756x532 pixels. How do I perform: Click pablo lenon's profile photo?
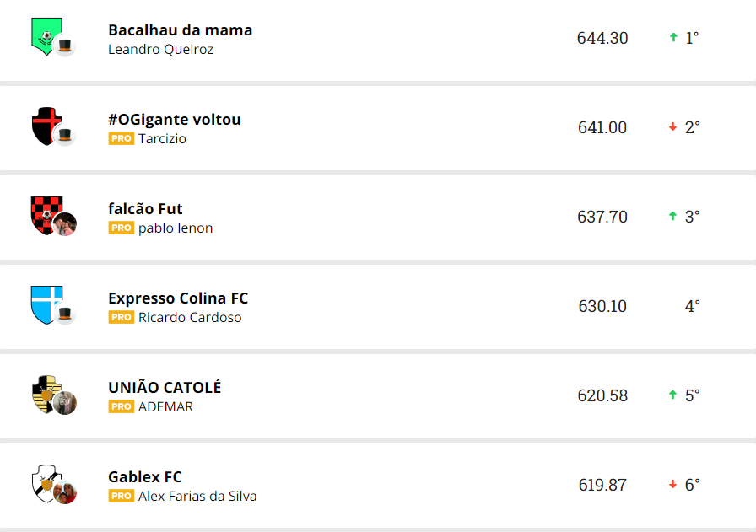(65, 224)
